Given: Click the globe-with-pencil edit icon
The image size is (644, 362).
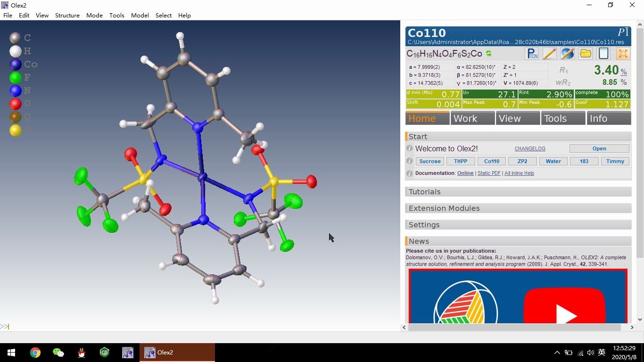Looking at the screenshot, I should [x=568, y=54].
